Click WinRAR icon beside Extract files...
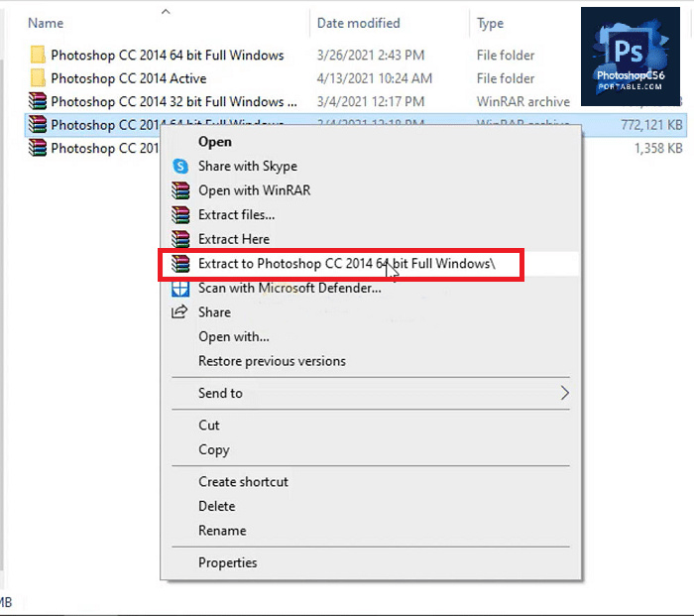 click(x=180, y=215)
